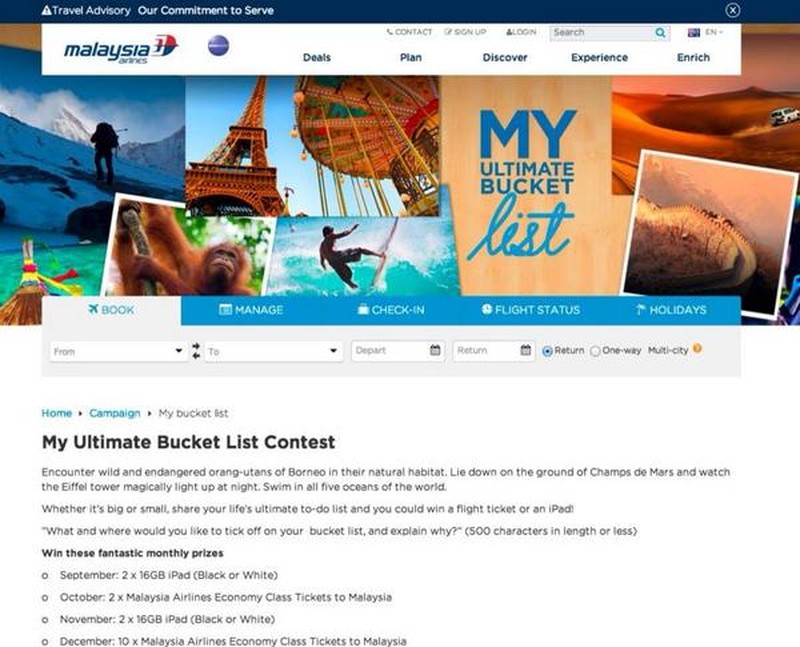The height and width of the screenshot is (647, 800).
Task: Expand the To destination dropdown
Action: pos(273,351)
